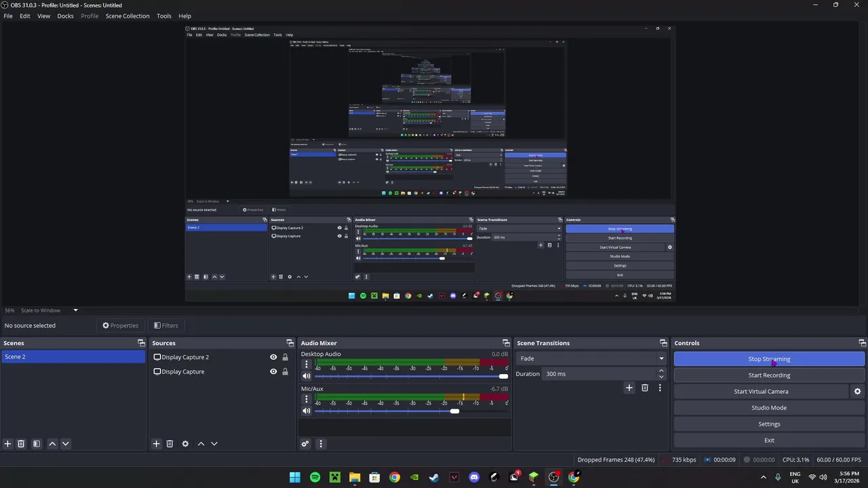Viewport: 868px width, 488px height.
Task: Open Audio Mixer bottom three-dot menu
Action: tap(321, 444)
